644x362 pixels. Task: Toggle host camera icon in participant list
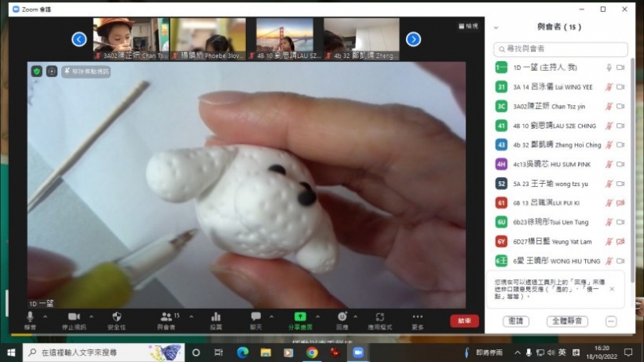coord(620,68)
